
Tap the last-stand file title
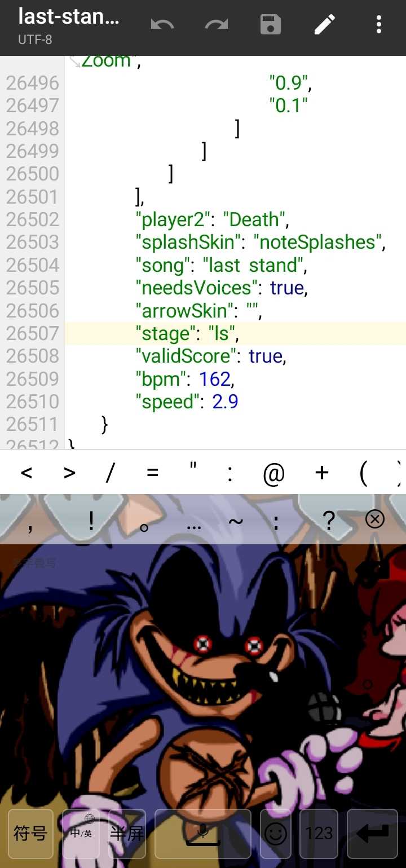pos(69,17)
